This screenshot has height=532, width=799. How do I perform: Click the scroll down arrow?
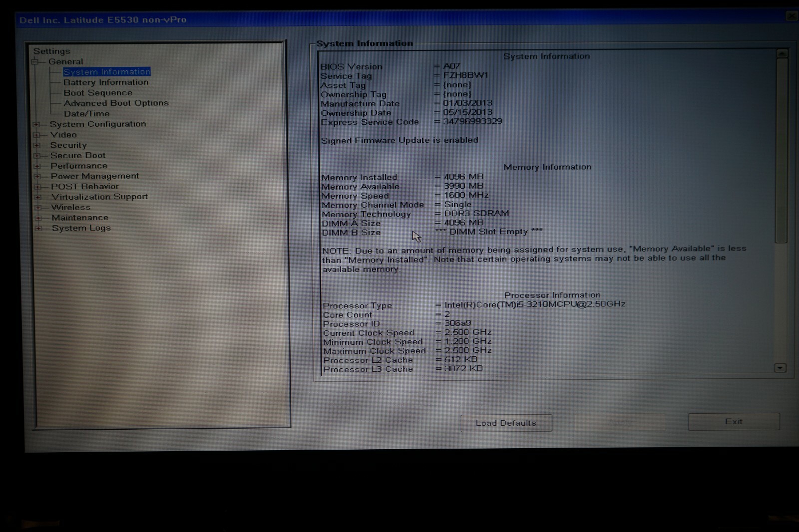[x=780, y=368]
